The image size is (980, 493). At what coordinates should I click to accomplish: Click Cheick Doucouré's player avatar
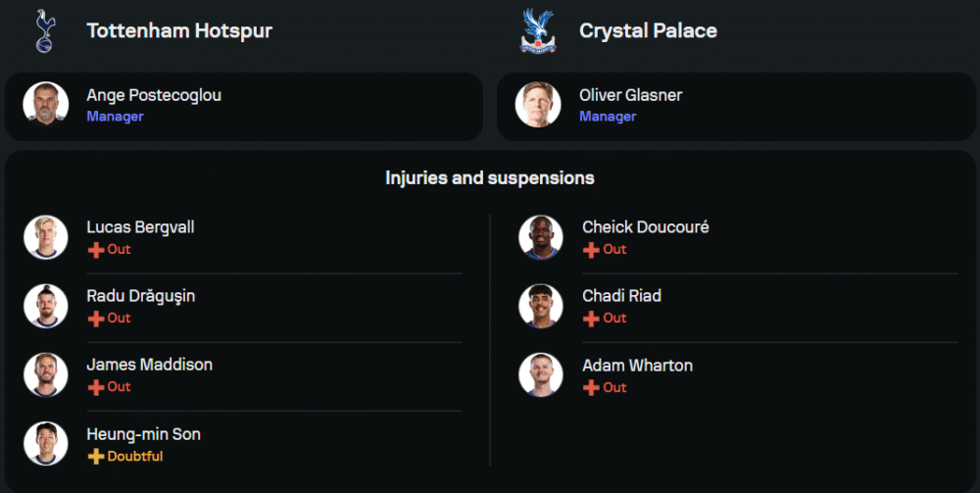[x=540, y=237]
